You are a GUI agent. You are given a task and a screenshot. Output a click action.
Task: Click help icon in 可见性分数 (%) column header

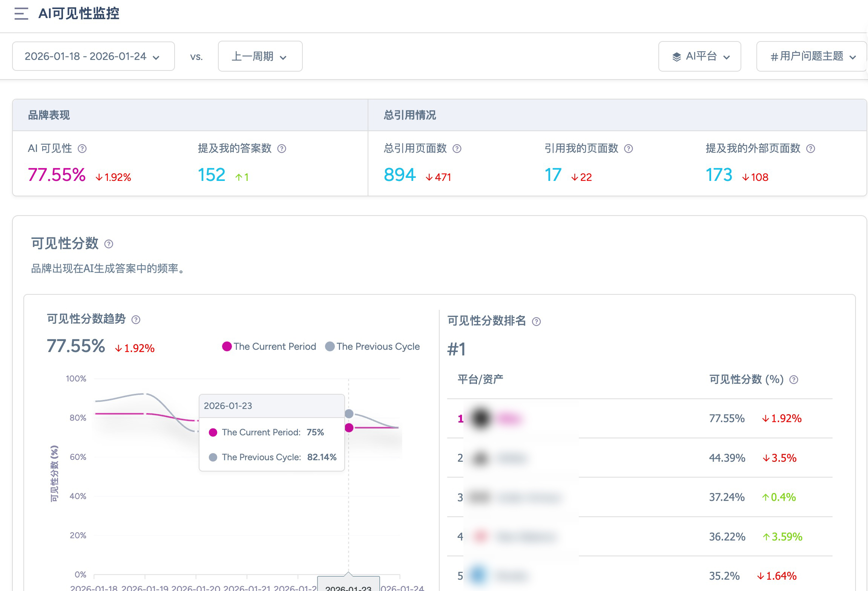coord(794,380)
